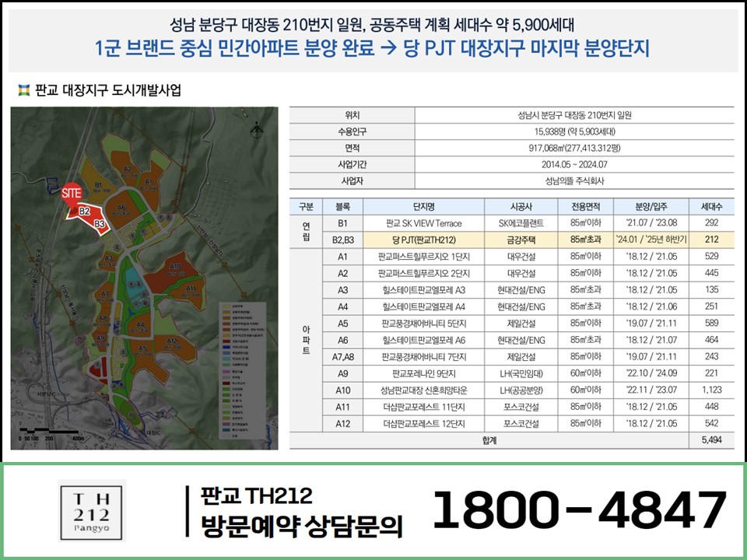Click the period value 2014.05 ~ 2024.07
Screen dimensions: 747x560
(574, 165)
